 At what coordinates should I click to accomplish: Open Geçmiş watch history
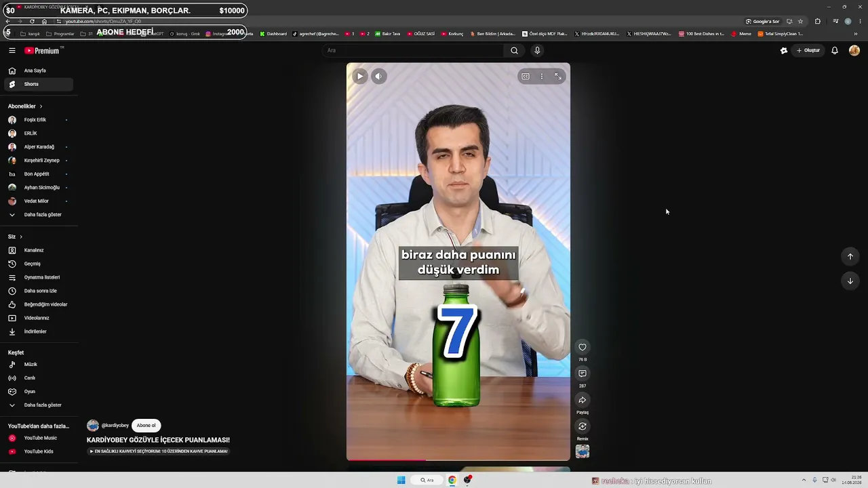tap(39, 264)
